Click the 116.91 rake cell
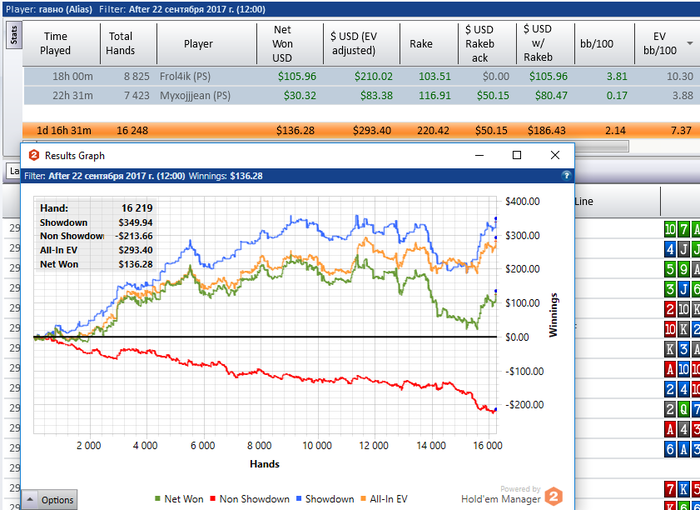This screenshot has width=700, height=510. [435, 96]
